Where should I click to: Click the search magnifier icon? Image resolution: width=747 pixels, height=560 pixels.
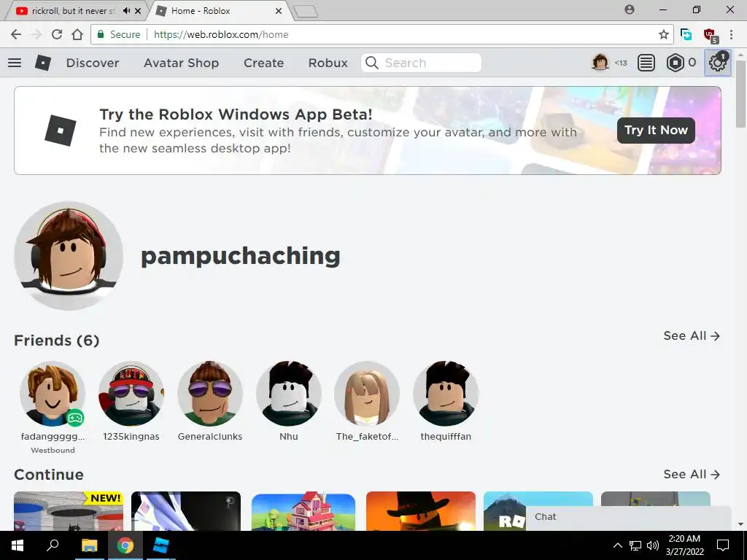point(372,63)
